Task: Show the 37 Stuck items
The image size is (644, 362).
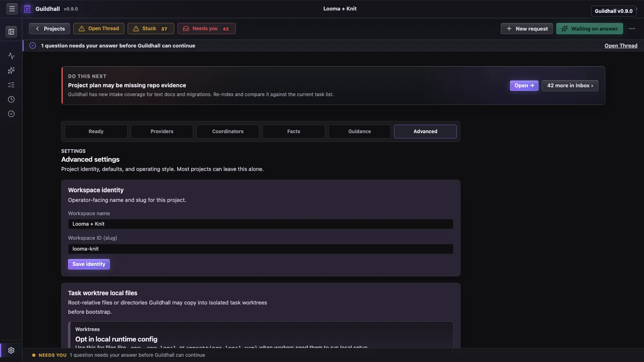Action: [151, 29]
